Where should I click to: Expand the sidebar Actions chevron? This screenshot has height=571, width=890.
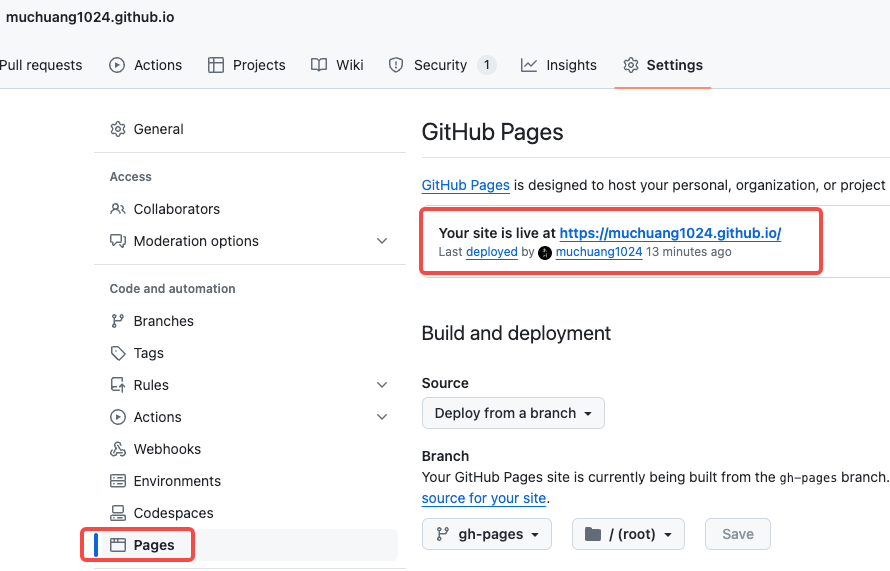tap(382, 417)
